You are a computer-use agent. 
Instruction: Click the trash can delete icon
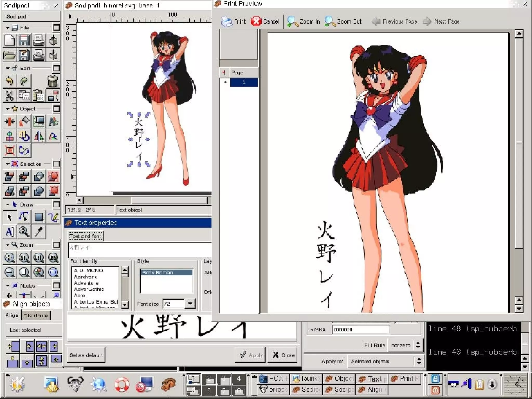pos(53,81)
